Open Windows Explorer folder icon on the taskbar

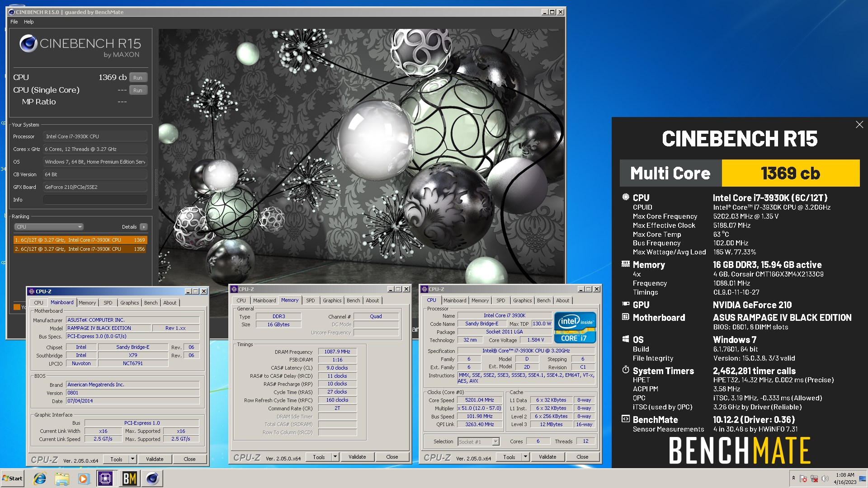pos(62,479)
